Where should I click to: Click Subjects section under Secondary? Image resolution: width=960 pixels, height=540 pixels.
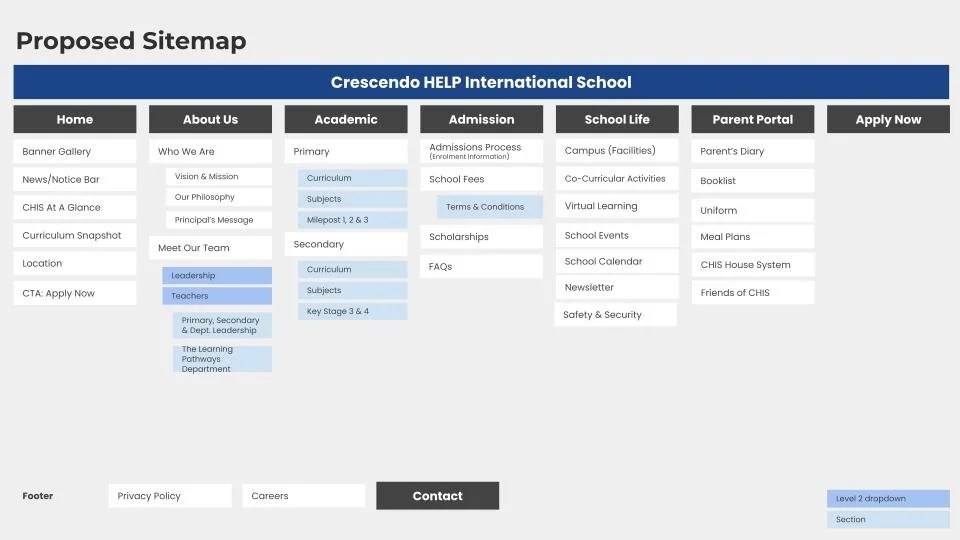click(x=353, y=290)
